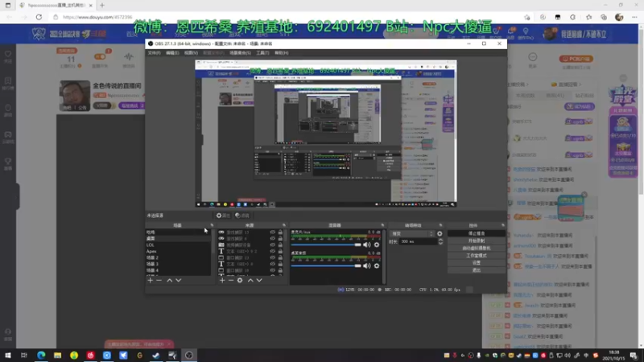
Task: Move the selected scene up in the 场景 list
Action: [169, 280]
